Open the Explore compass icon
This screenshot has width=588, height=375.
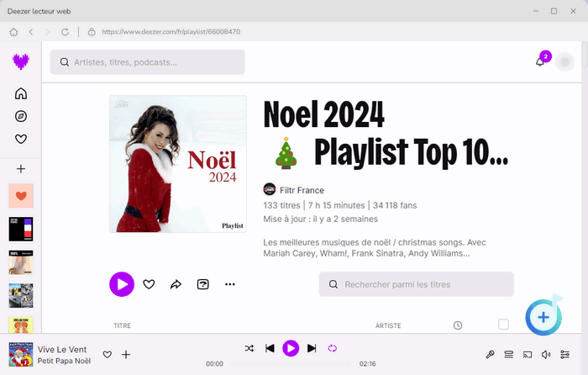[x=21, y=116]
